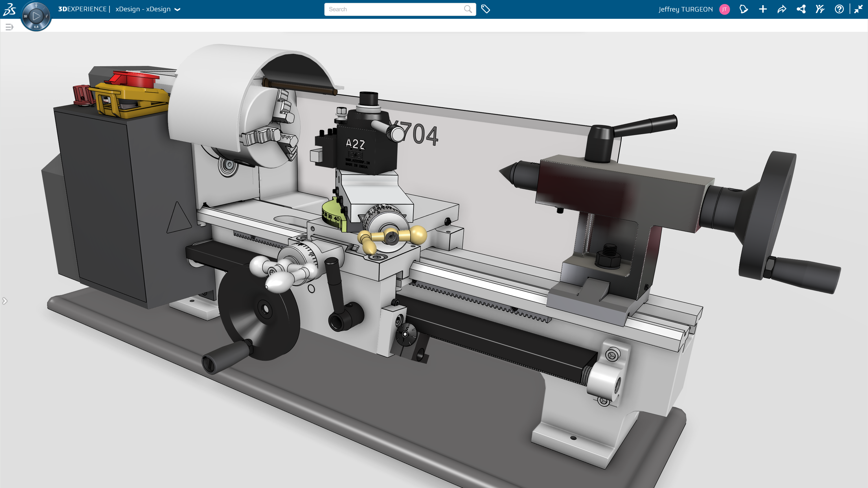
Task: Open the 6WTags tag icon
Action: [x=485, y=9]
